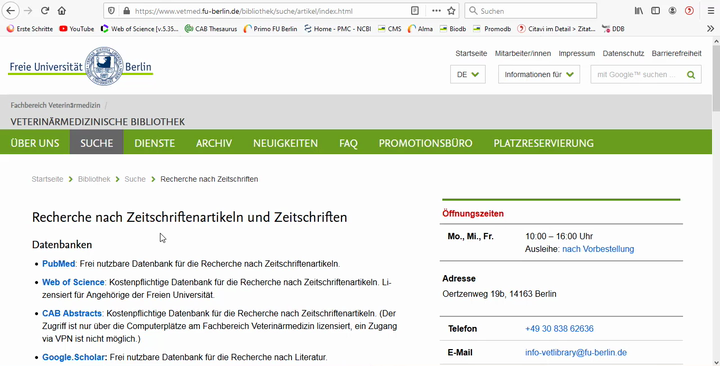
Task: Open the CAB Abstracts link
Action: pos(72,313)
